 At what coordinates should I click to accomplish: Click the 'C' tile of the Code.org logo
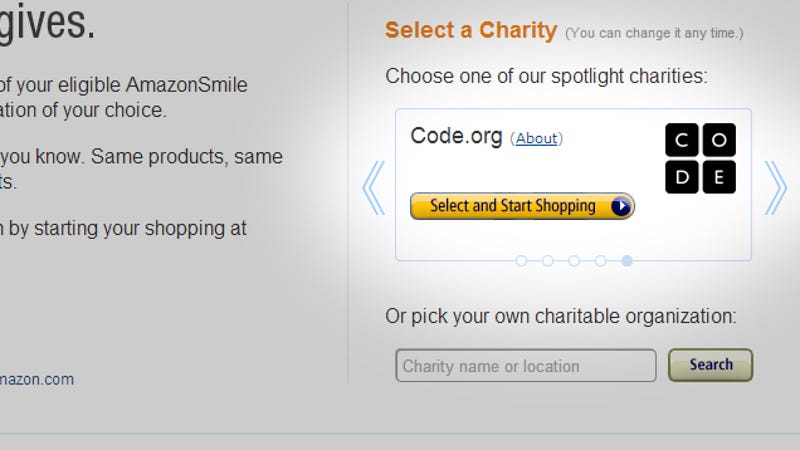point(682,140)
